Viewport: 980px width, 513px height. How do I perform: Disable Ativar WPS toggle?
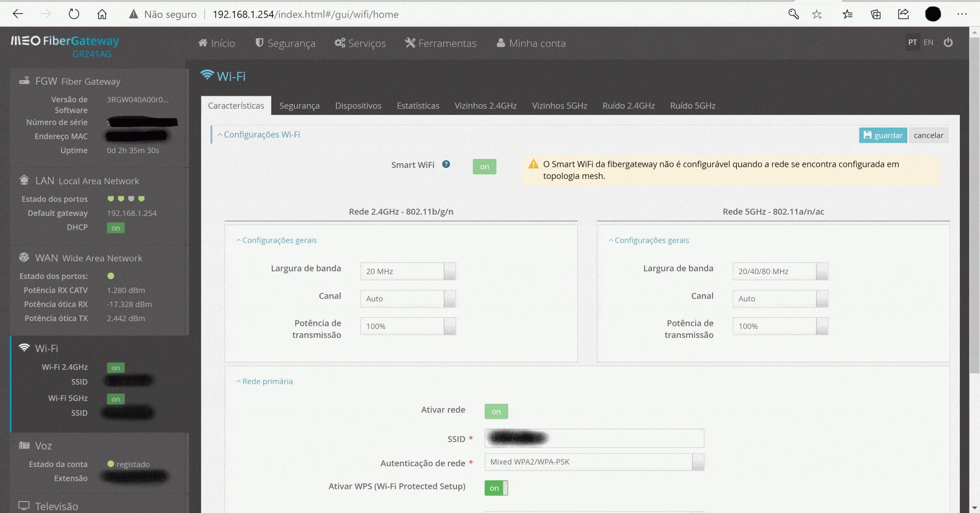(x=496, y=488)
